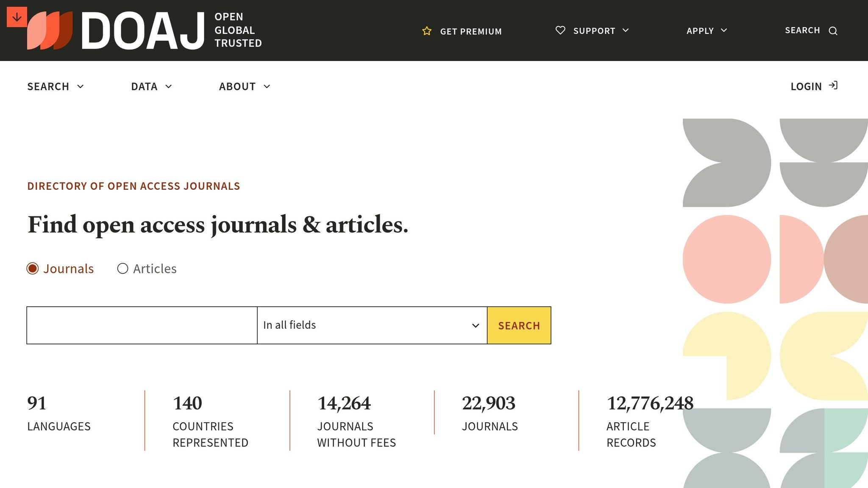Click the magnifying glass search icon
Screen dimensions: 868x488
(833, 31)
